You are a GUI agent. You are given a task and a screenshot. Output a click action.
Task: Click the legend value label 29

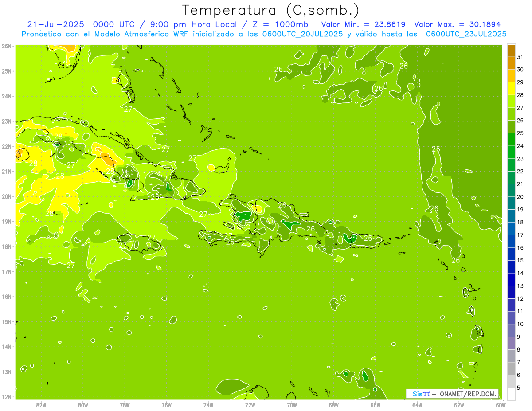520,82
